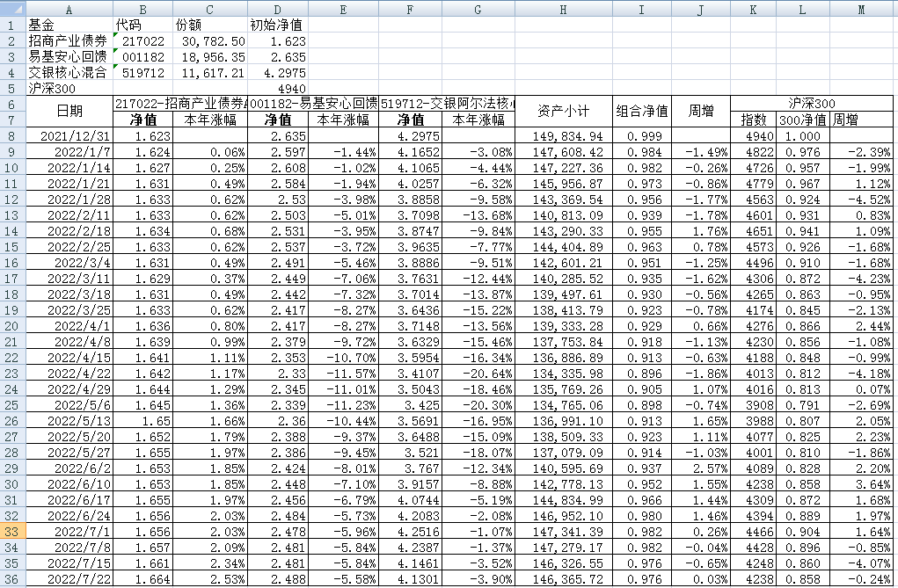Click the 指数 header cell
The image size is (898, 588).
(x=753, y=120)
